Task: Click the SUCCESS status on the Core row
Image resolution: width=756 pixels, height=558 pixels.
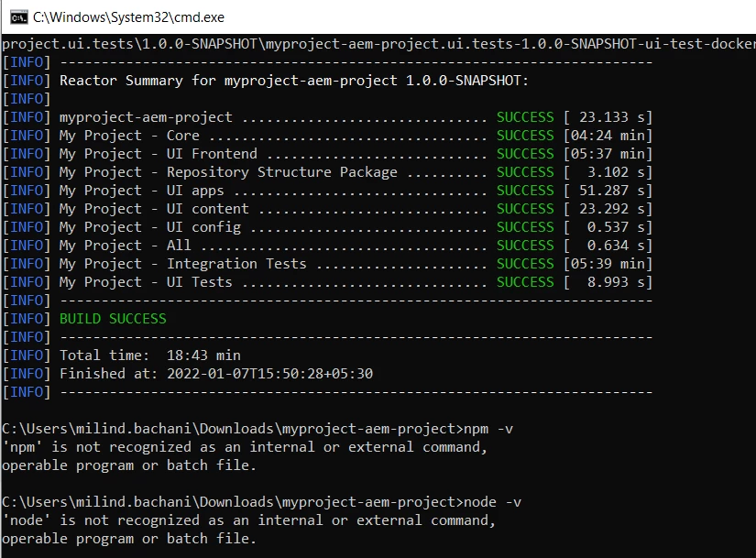Action: (525, 136)
